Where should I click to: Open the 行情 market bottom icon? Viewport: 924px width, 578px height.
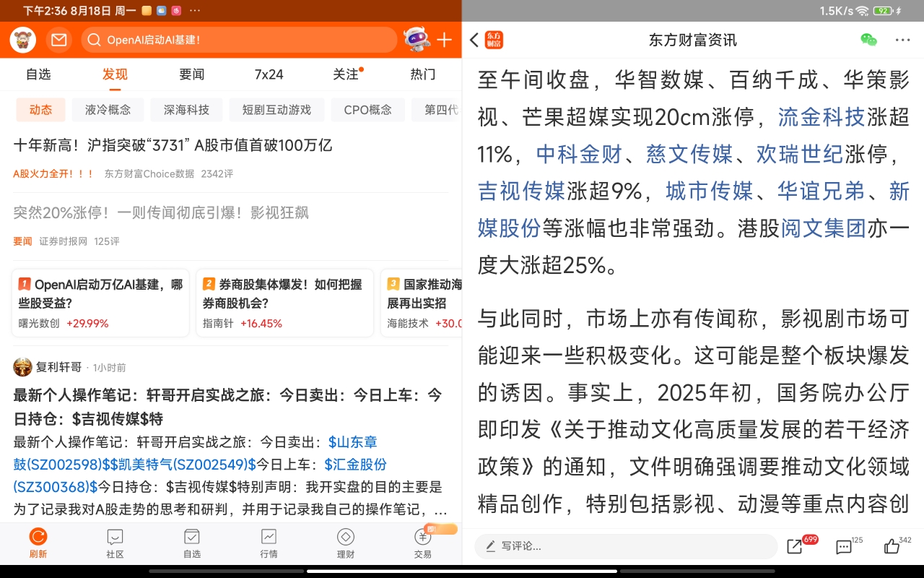point(269,543)
